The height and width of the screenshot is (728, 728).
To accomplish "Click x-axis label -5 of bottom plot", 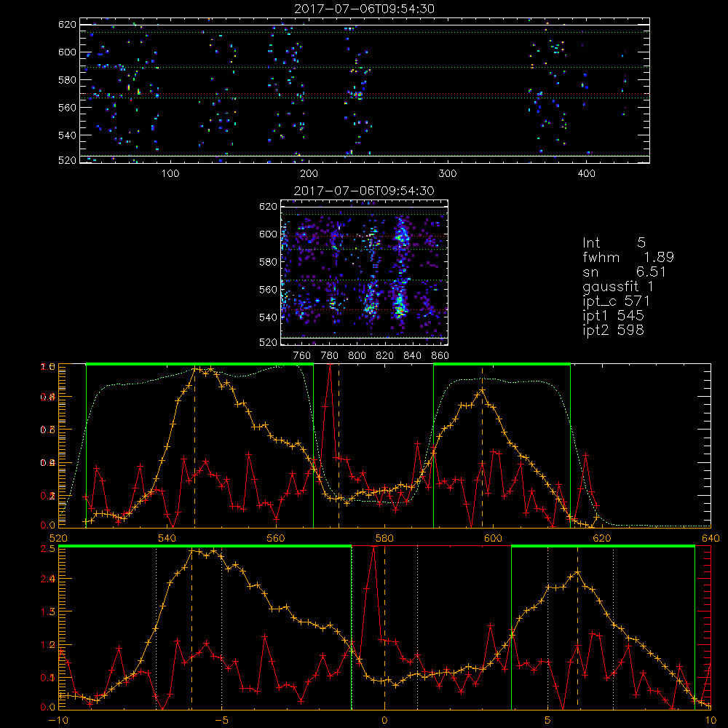I will click(x=222, y=721).
